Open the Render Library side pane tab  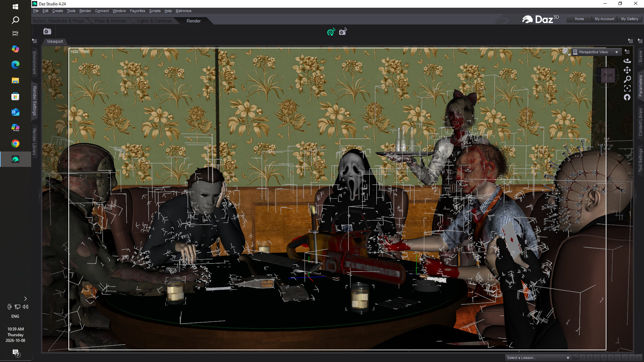tap(34, 141)
